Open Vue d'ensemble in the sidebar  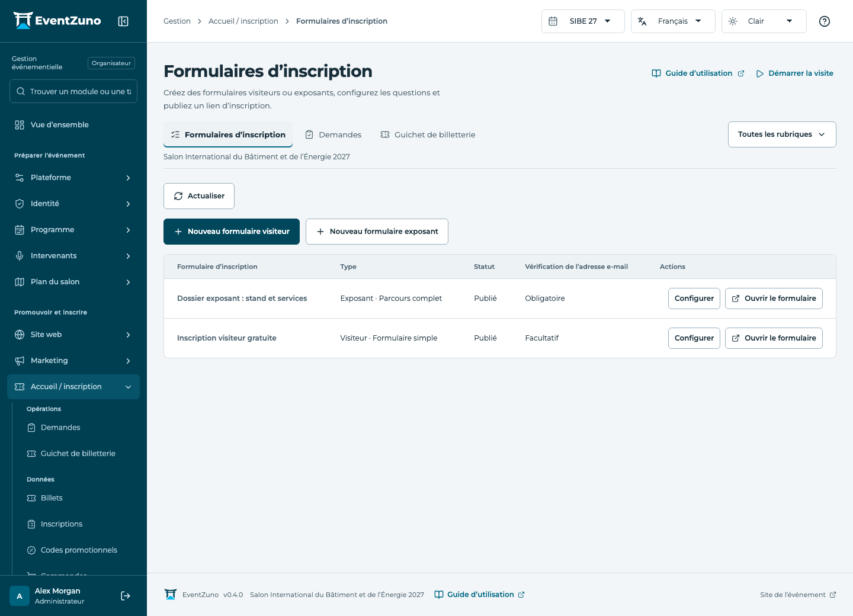73,125
